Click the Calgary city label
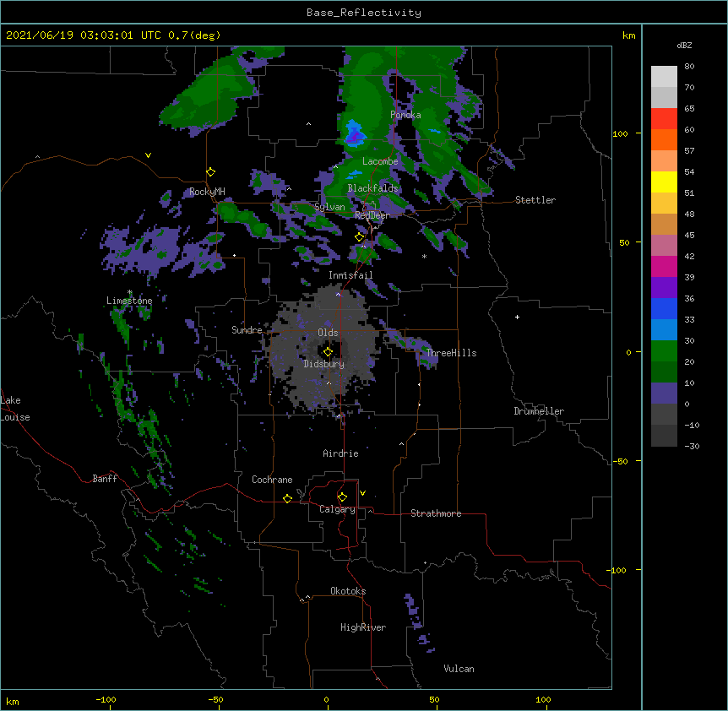728x711 pixels. [x=337, y=509]
